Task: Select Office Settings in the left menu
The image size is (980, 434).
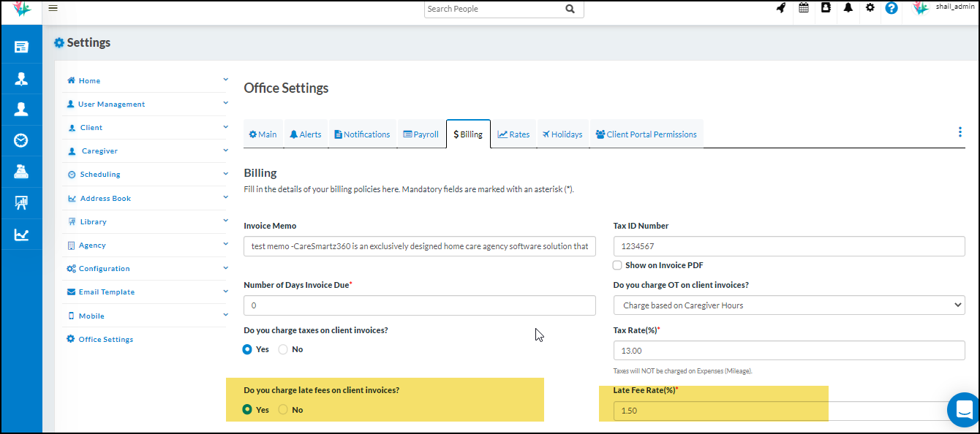Action: tap(105, 339)
